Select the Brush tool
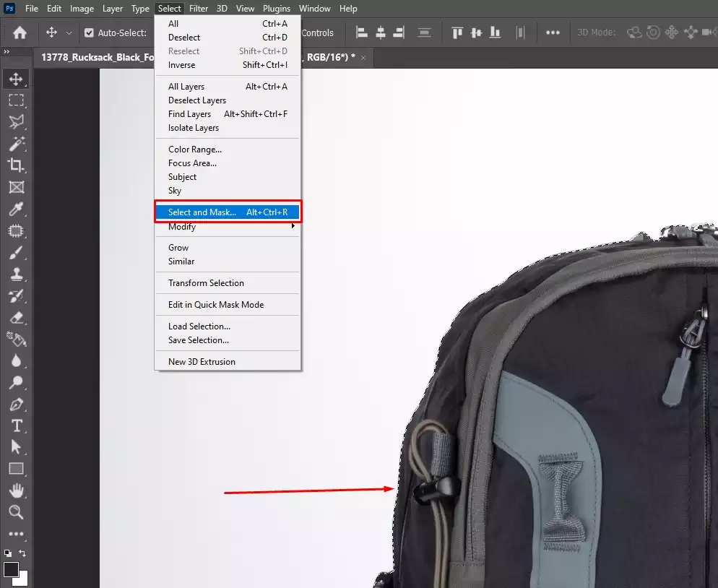The height and width of the screenshot is (588, 718). tap(16, 252)
